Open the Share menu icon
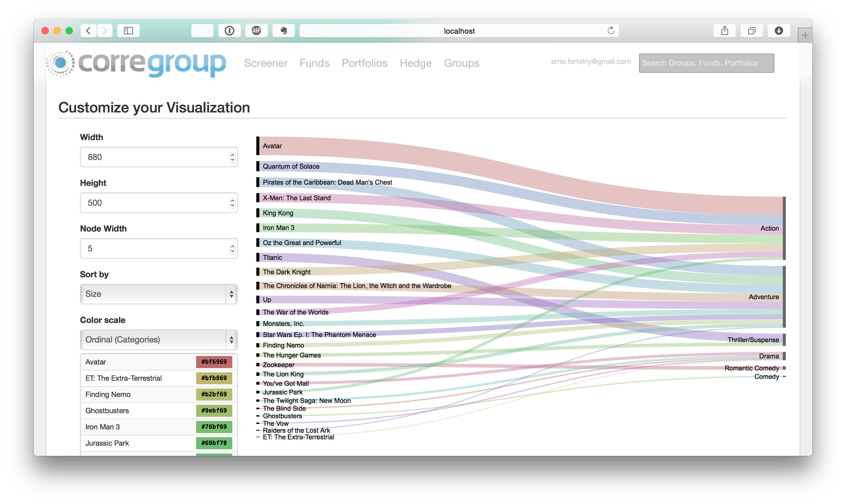 click(x=724, y=31)
